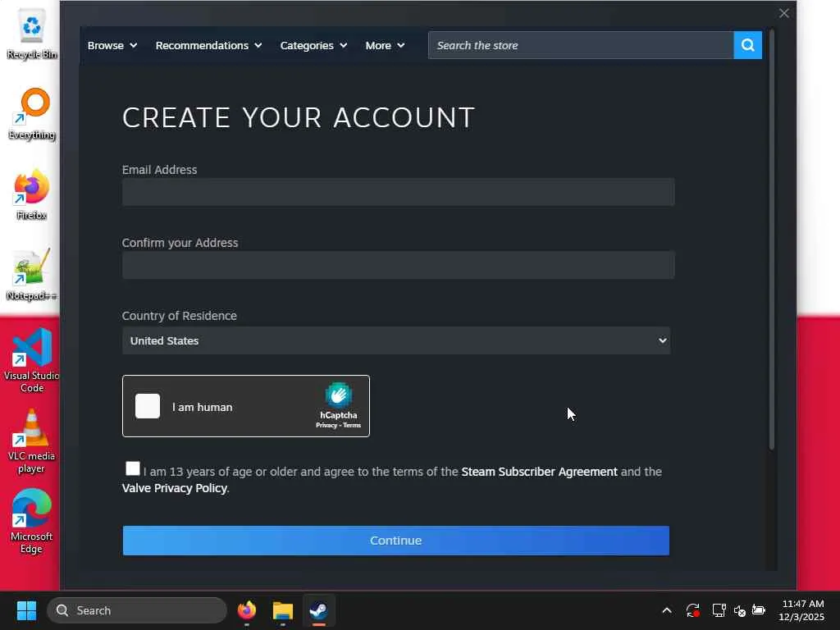Expand the Categories menu
The height and width of the screenshot is (630, 840).
tap(313, 46)
